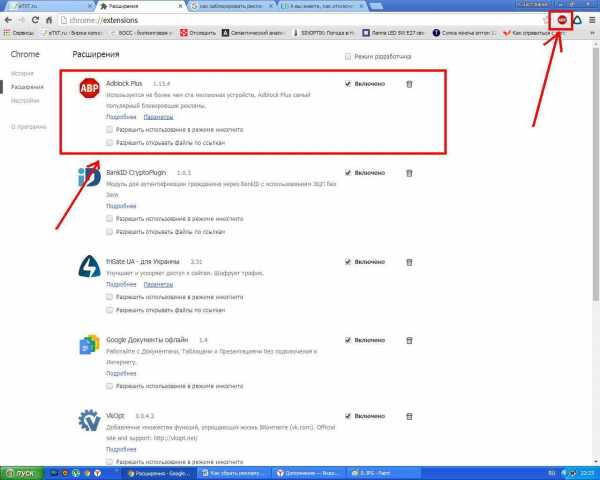Open BankID CryptoPlugin details link
The image size is (600, 480).
121,206
